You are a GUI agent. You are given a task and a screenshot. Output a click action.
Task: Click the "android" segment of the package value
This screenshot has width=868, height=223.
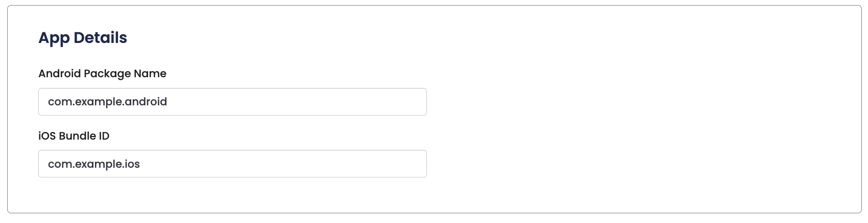(146, 102)
